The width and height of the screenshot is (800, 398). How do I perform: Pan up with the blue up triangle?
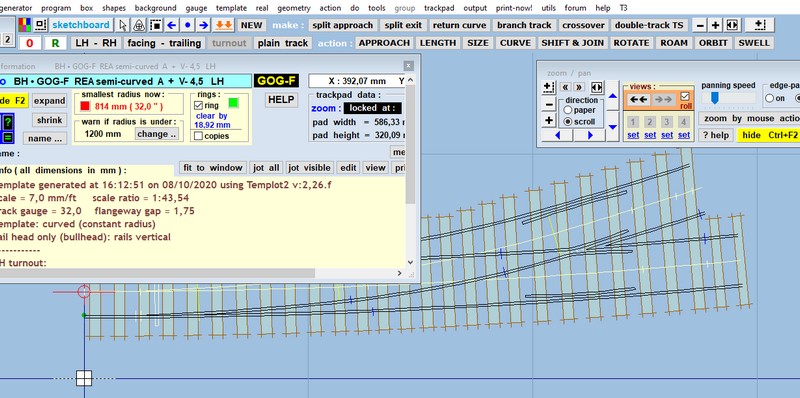[x=613, y=95]
